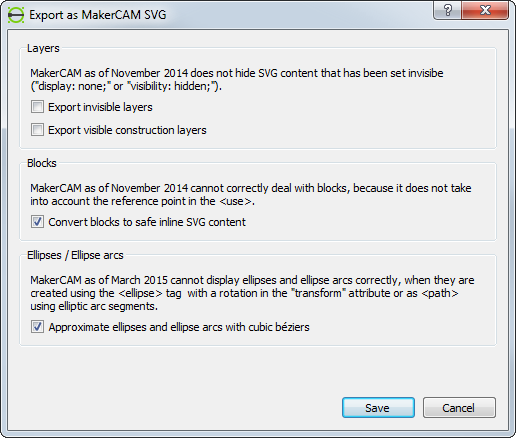Click the LibreCAD icon in title bar

16,15
